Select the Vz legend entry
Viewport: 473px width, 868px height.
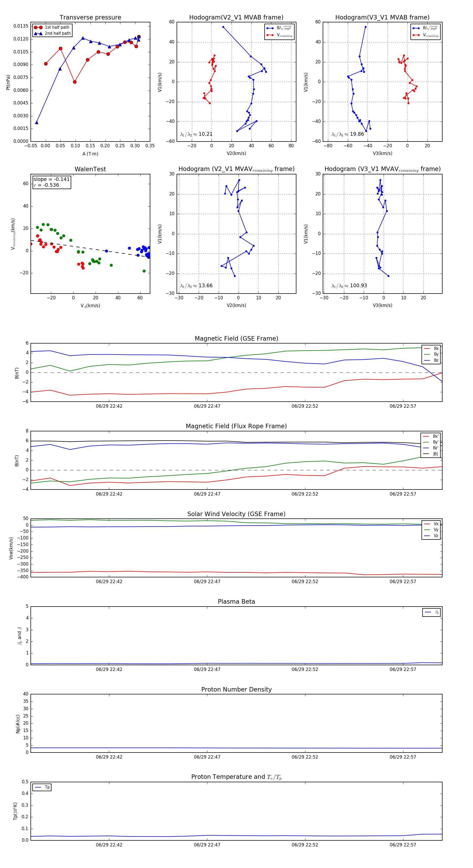[431, 536]
